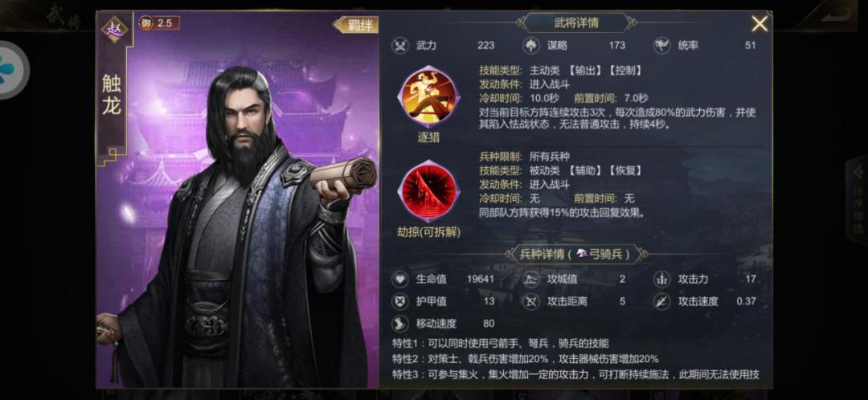
Task: Select the 弓骑兵 troop type header
Action: pos(575,255)
